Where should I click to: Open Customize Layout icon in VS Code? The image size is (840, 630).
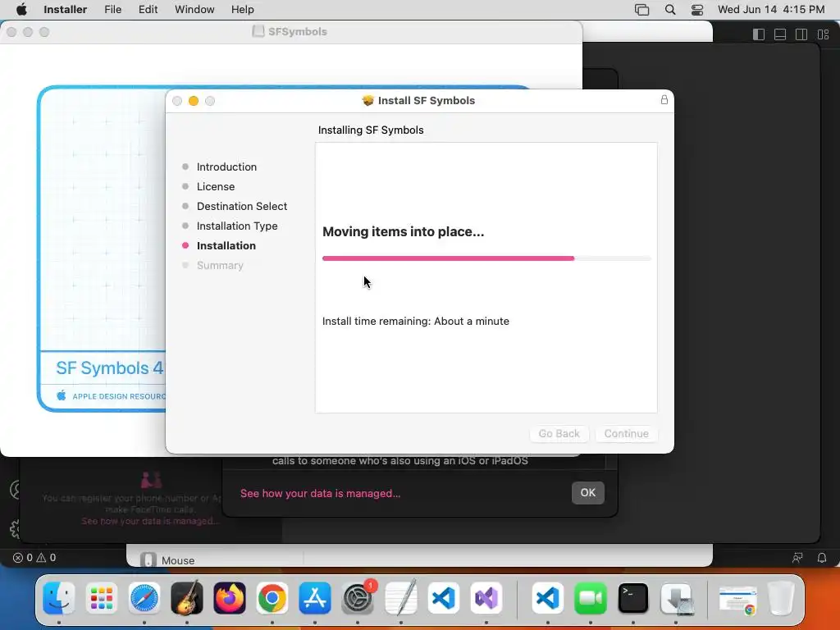pos(823,34)
